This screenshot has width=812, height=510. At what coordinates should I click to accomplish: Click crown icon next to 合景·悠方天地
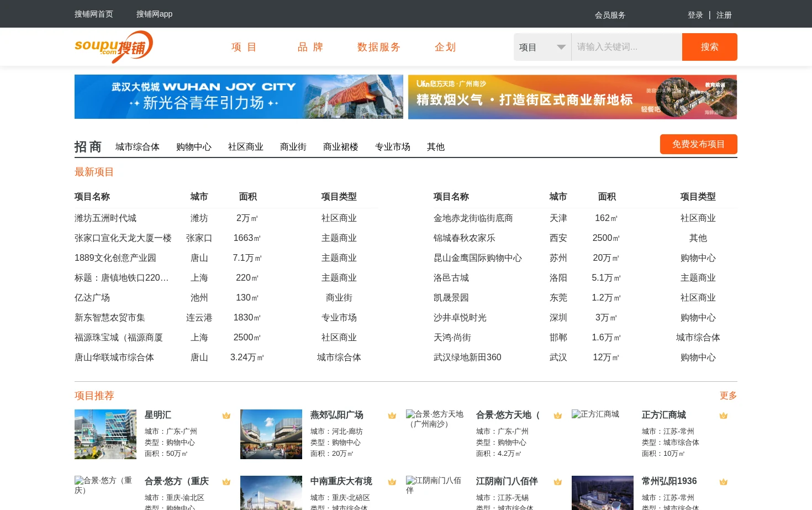(x=558, y=416)
